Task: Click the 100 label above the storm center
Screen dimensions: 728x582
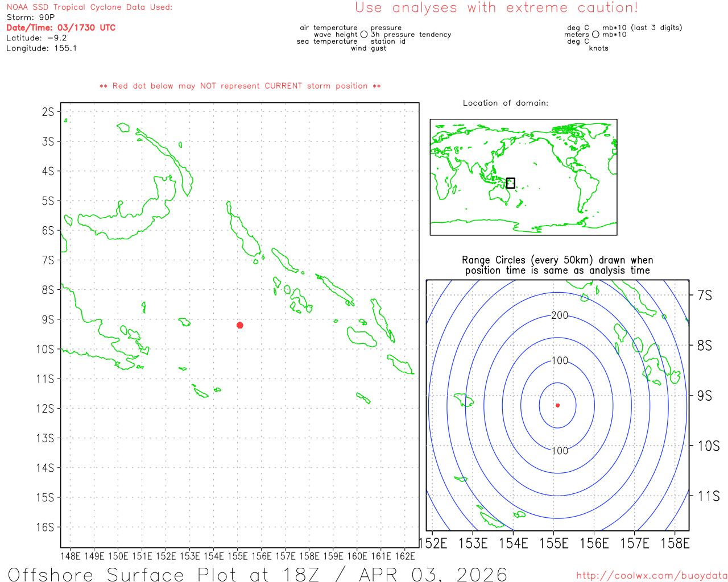Action: 560,360
